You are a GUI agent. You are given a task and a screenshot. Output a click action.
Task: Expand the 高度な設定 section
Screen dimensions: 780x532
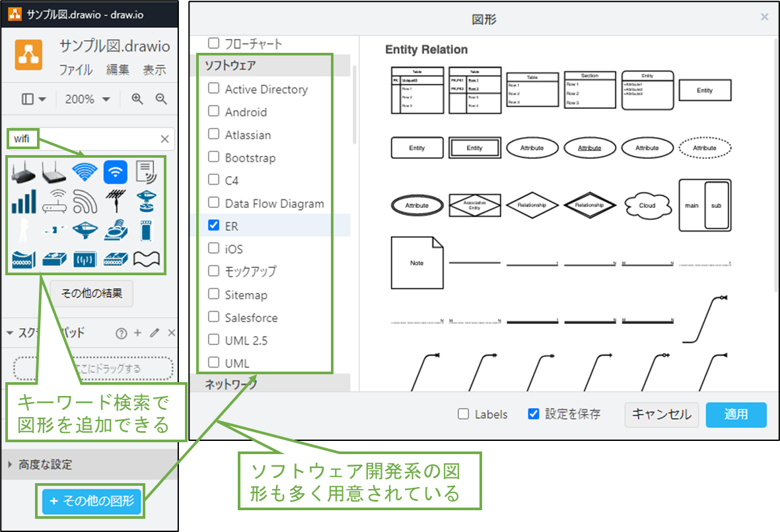(x=90, y=465)
